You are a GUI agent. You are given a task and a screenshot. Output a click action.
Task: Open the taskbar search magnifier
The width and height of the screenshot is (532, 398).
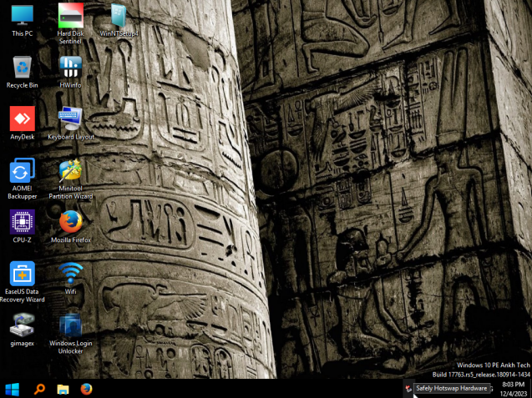(x=39, y=389)
